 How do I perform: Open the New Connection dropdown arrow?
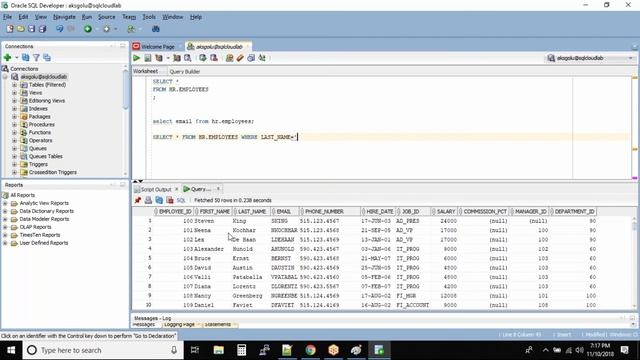pos(17,58)
